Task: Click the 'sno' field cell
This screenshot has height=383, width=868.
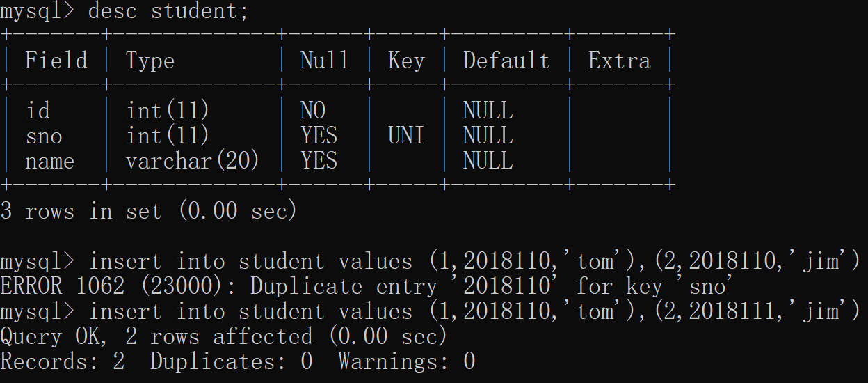Action: [x=44, y=136]
